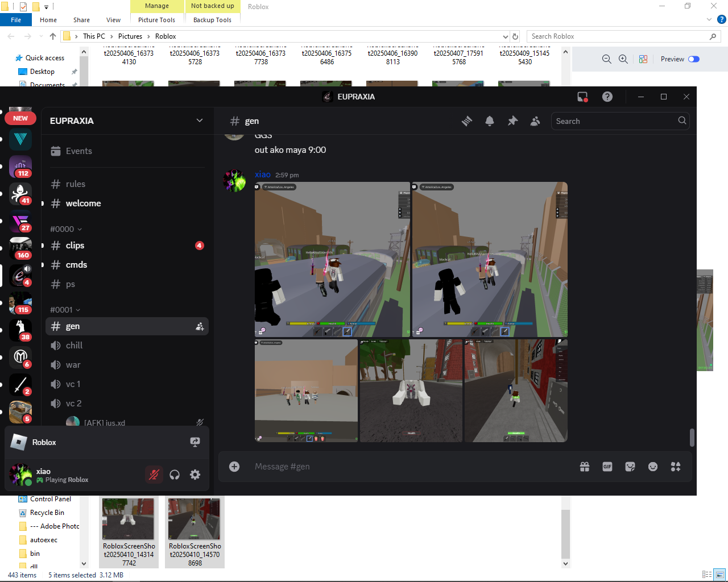Switch Explorer to details view icon

(707, 575)
